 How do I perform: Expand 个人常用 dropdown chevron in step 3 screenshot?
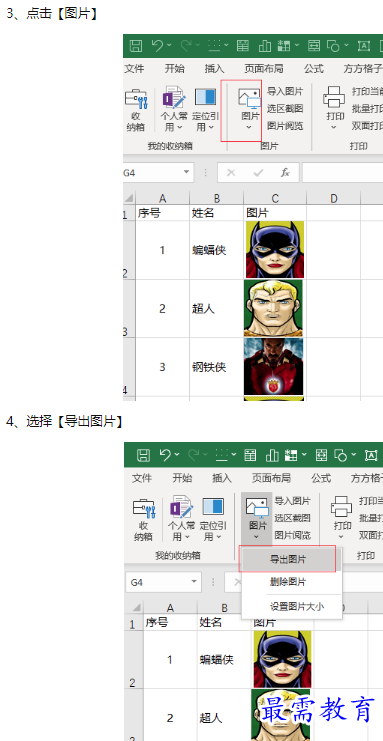coord(180,127)
